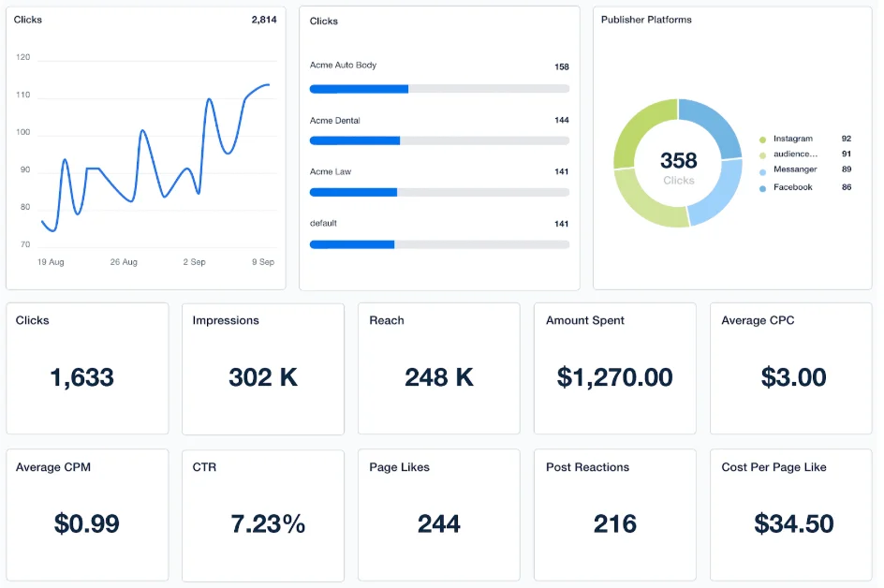Image resolution: width=884 pixels, height=588 pixels.
Task: Select the Acme Auto Body progress bar
Action: point(439,89)
